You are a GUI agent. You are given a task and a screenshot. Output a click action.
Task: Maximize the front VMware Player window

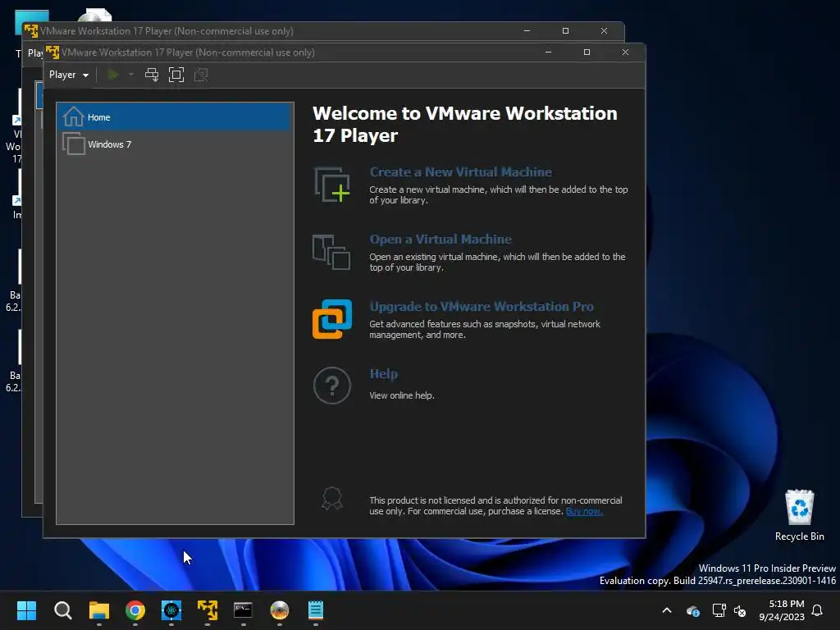pyautogui.click(x=587, y=52)
